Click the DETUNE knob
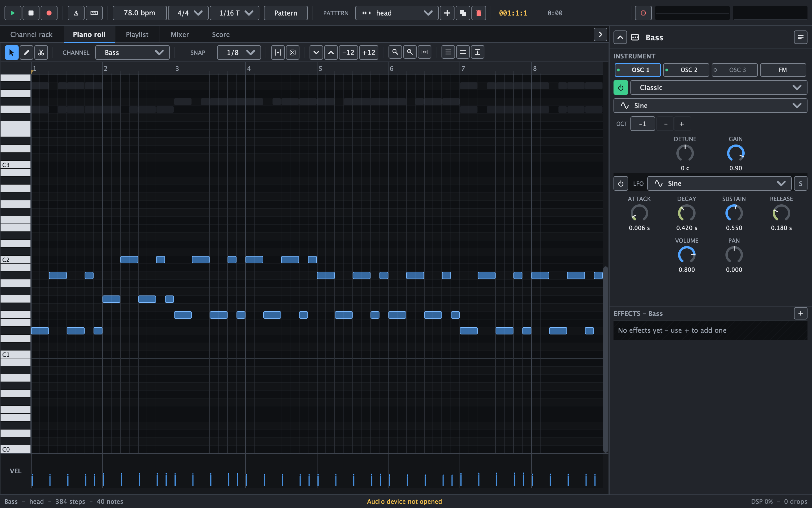The height and width of the screenshot is (508, 812). pyautogui.click(x=685, y=153)
